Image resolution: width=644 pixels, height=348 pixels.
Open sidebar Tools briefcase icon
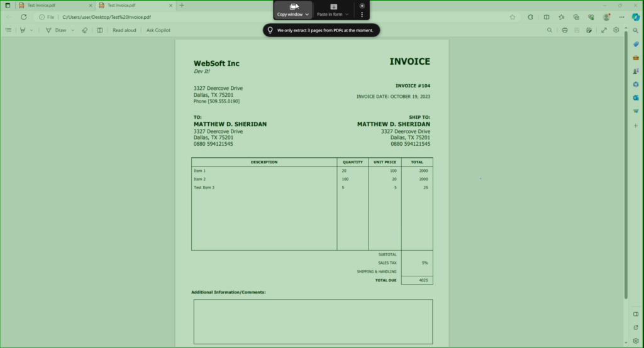point(636,57)
